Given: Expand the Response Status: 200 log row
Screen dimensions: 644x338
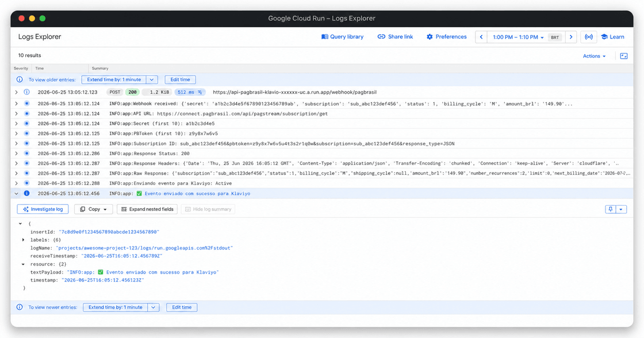Looking at the screenshot, I should coord(17,153).
